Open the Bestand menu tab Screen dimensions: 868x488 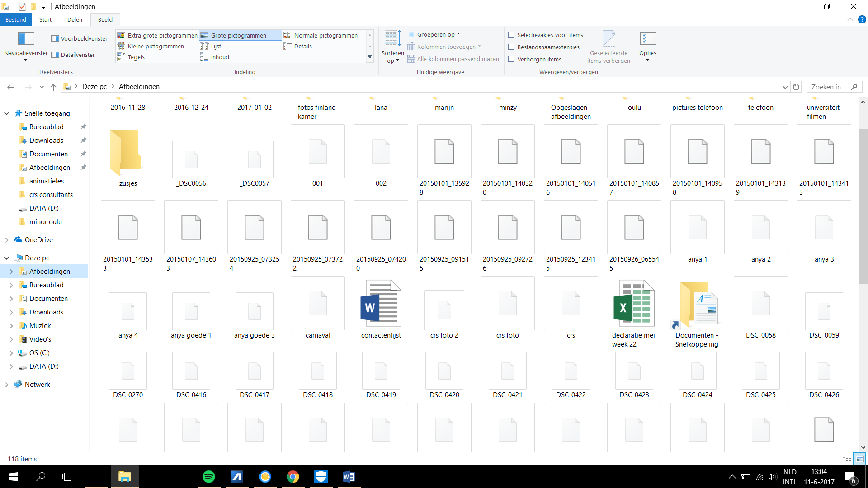pos(16,19)
